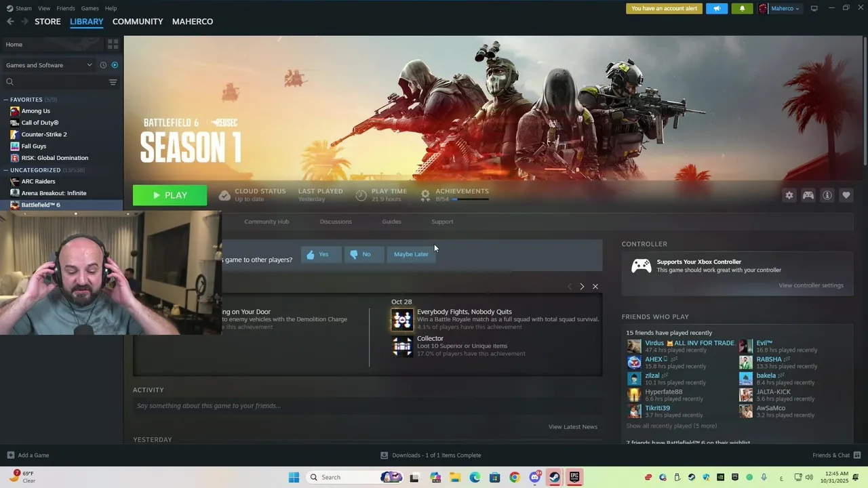
Task: Open the MAHERCO profile tab
Action: tap(193, 22)
